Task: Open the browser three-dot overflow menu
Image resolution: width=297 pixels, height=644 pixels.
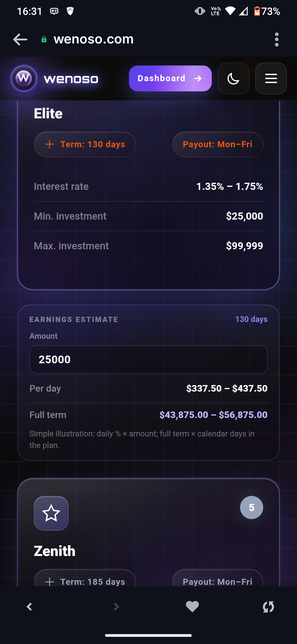Action: (277, 40)
